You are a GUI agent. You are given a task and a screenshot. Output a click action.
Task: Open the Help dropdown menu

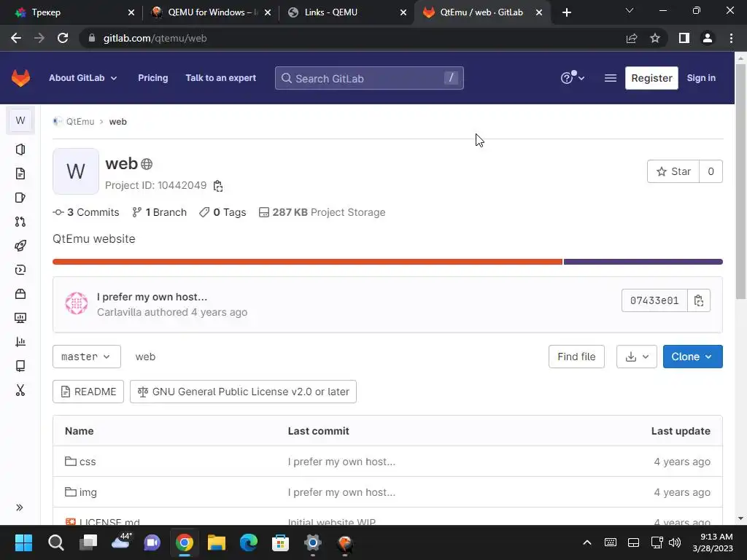pyautogui.click(x=572, y=77)
